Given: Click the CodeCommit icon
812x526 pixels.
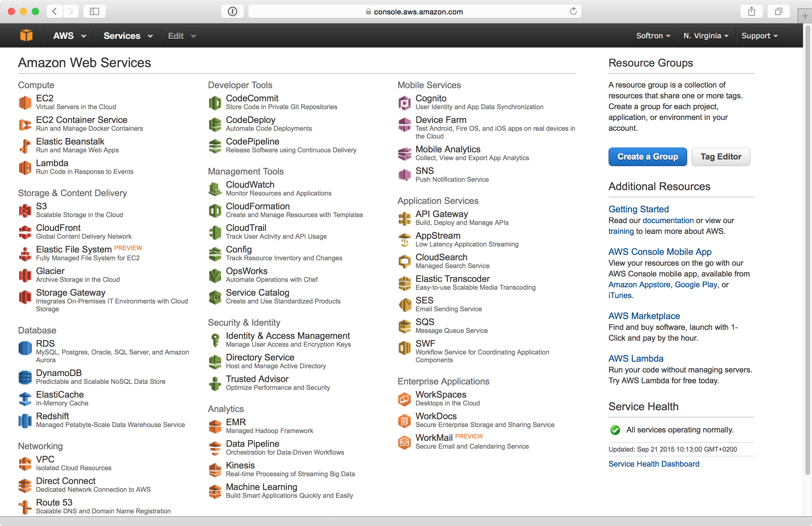Looking at the screenshot, I should pyautogui.click(x=215, y=102).
